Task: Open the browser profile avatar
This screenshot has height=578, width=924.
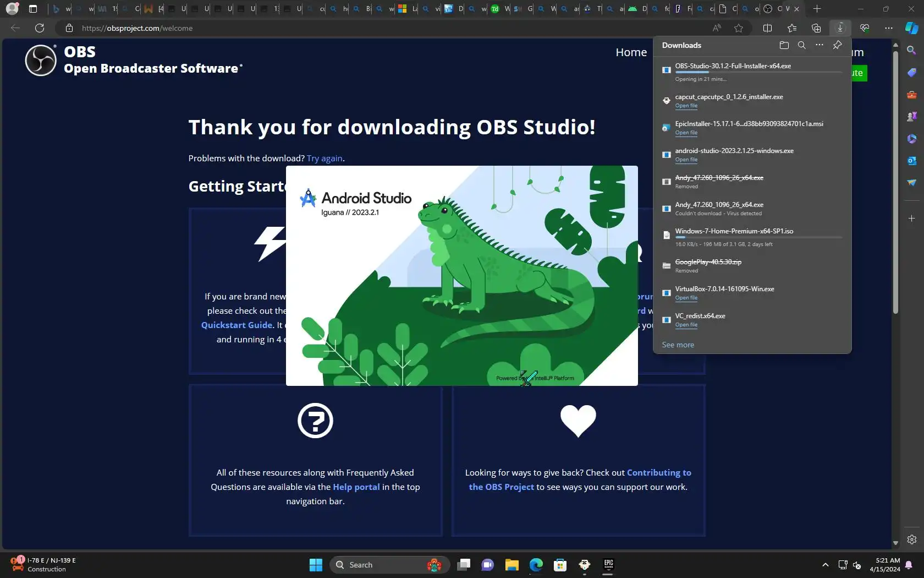Action: pos(12,9)
